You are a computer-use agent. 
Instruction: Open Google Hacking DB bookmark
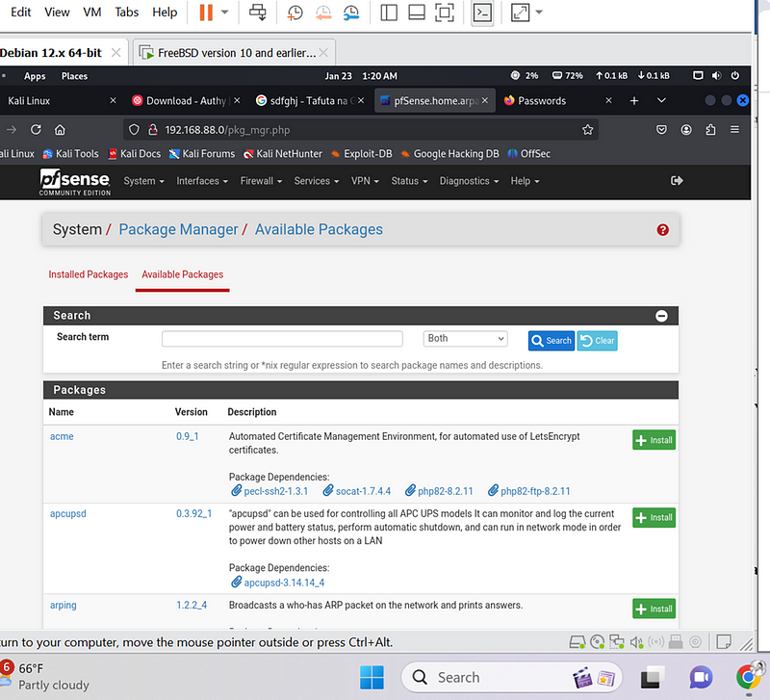click(449, 154)
